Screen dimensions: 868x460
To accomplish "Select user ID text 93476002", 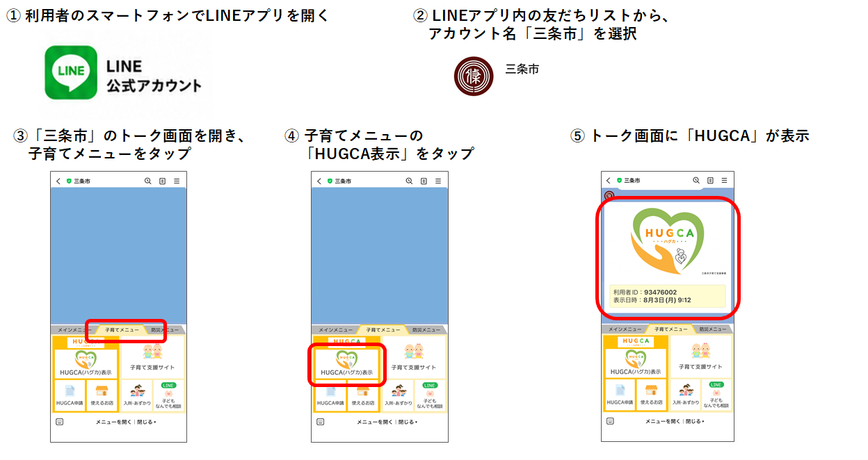I will 660,293.
